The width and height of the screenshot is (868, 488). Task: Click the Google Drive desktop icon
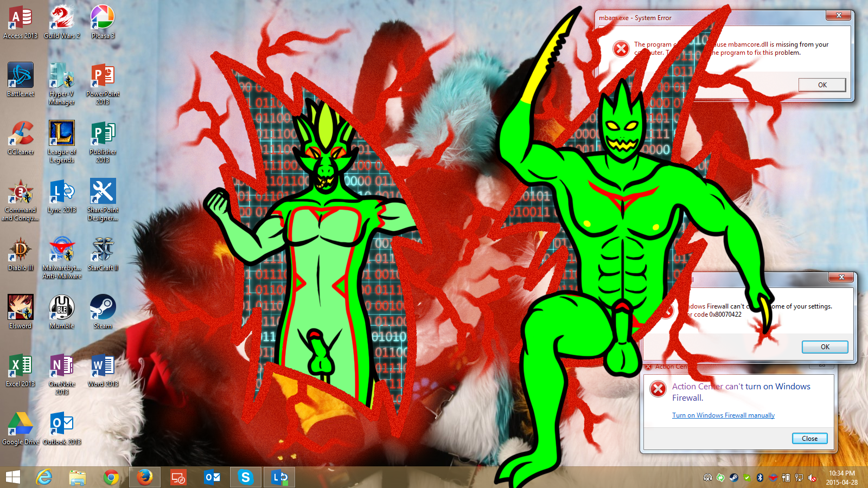[x=21, y=428]
